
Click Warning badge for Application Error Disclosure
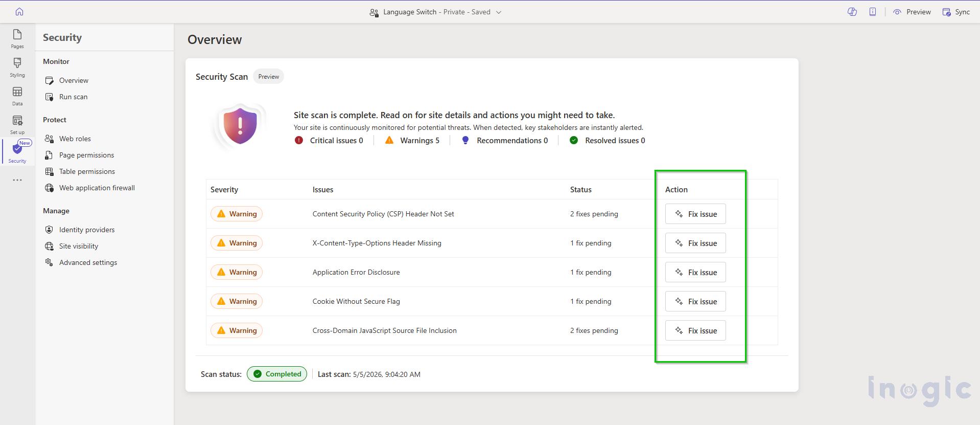tap(237, 272)
